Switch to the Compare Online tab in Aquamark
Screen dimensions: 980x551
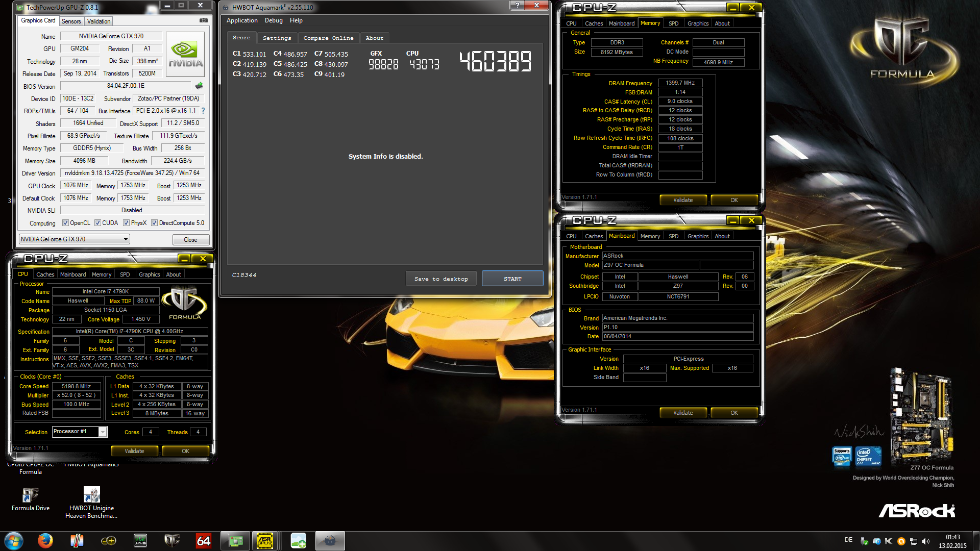(x=328, y=38)
